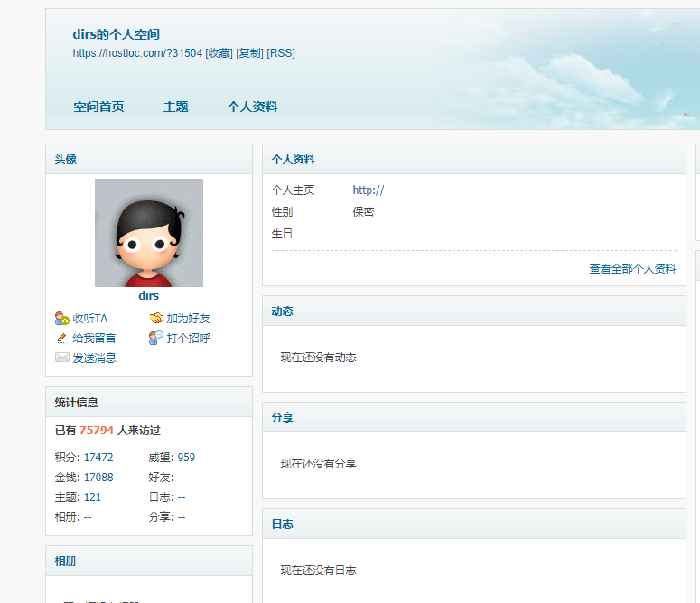Click the 金钱 value 17088
The image size is (700, 603).
point(98,478)
